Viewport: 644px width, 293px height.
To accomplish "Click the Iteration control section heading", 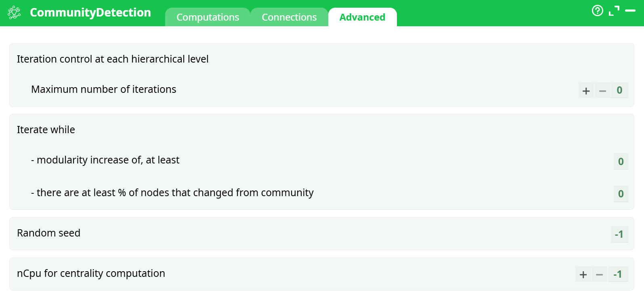I will (x=112, y=59).
